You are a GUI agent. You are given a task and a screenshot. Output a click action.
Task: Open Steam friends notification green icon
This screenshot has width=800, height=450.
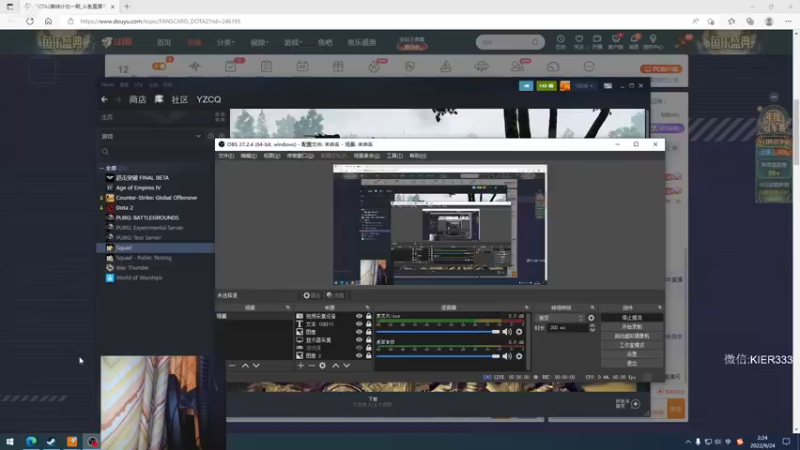[x=545, y=86]
